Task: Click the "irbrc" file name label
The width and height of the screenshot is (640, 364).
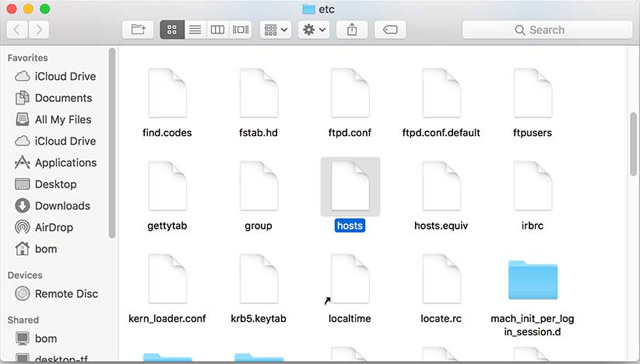Action: (532, 226)
